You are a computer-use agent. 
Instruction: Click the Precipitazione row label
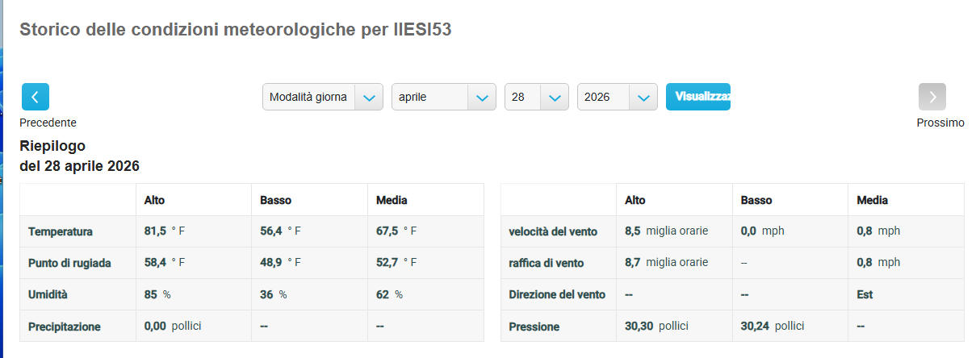(65, 327)
